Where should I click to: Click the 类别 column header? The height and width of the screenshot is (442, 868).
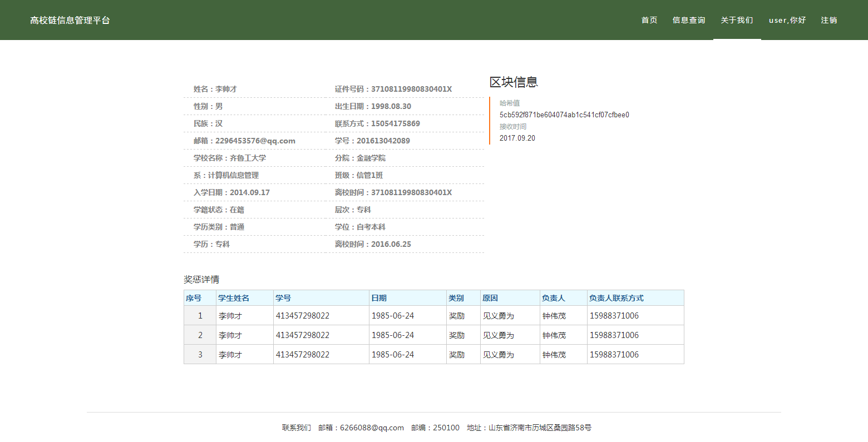pos(456,298)
